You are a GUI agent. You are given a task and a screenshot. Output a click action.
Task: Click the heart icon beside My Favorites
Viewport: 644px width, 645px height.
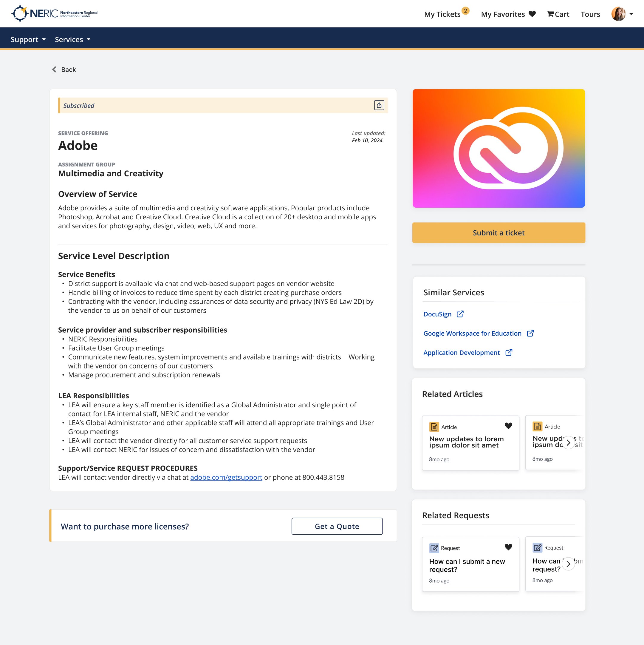pyautogui.click(x=532, y=14)
